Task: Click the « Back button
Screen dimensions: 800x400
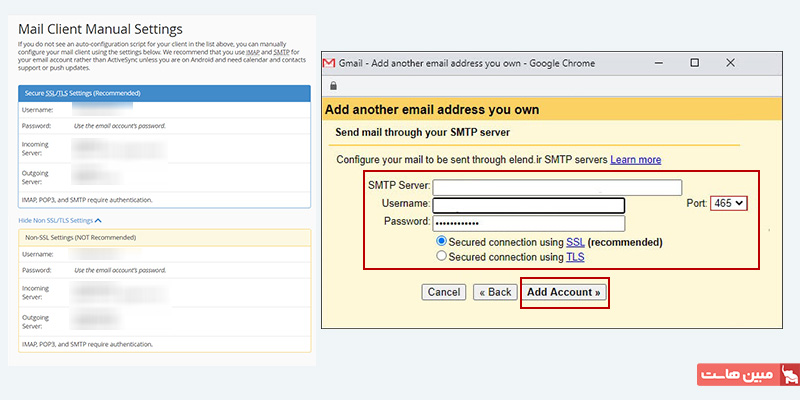Action: coord(494,292)
